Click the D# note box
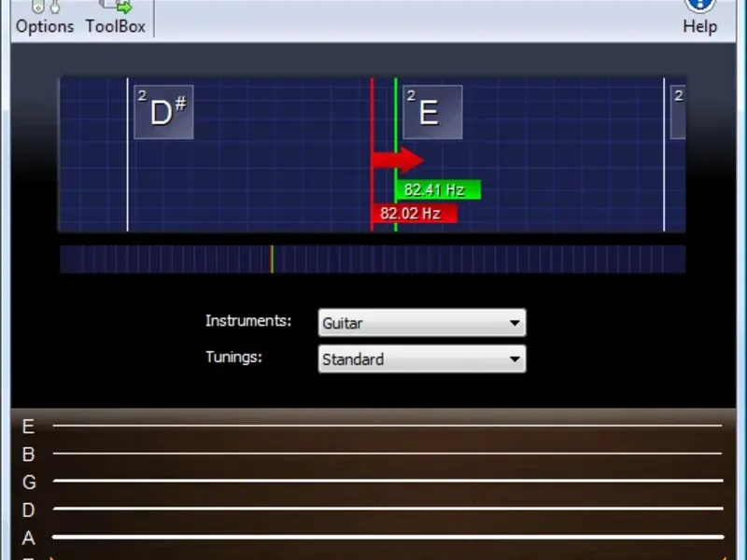This screenshot has height=560, width=747. tap(164, 112)
